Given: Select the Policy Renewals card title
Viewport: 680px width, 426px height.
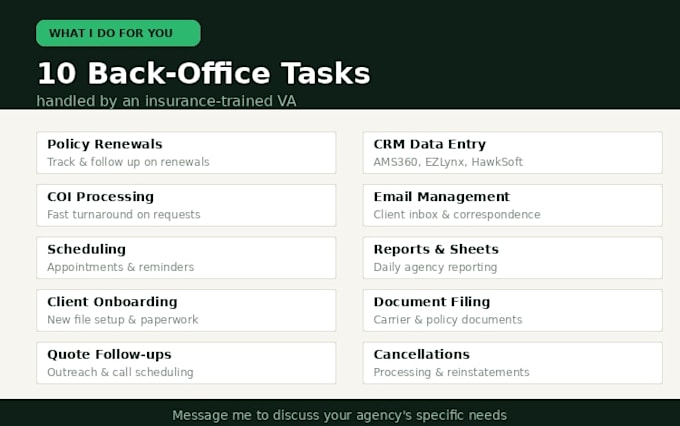Looking at the screenshot, I should pos(105,144).
